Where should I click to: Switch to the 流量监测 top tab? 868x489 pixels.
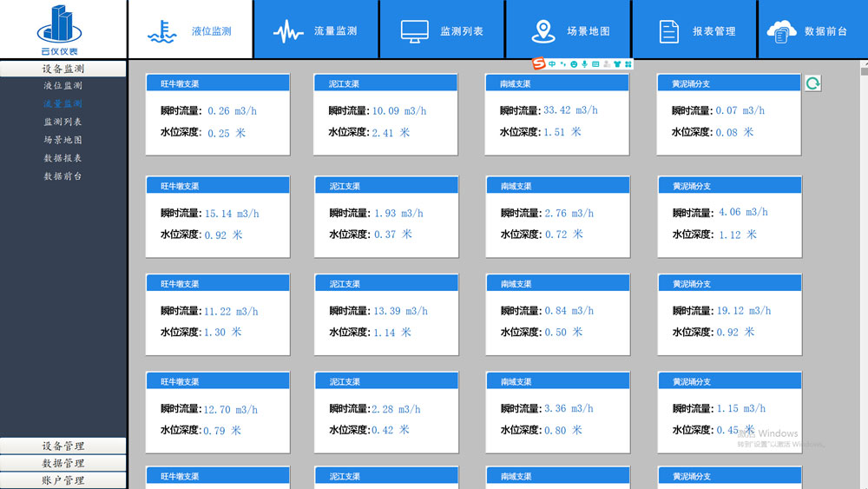(x=316, y=30)
